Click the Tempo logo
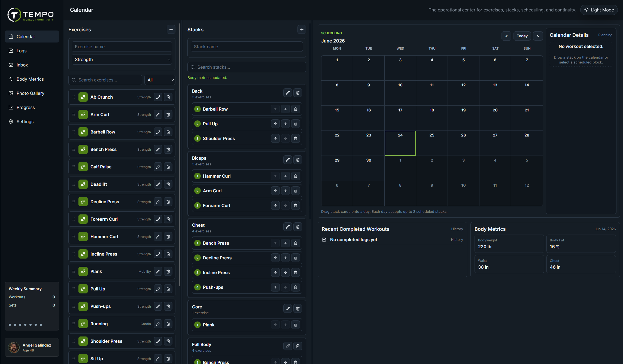The image size is (623, 364). (x=31, y=15)
